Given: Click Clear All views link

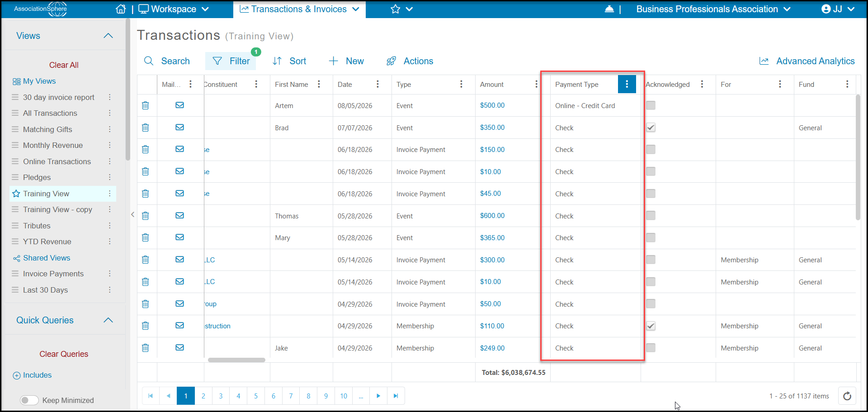Looking at the screenshot, I should pyautogui.click(x=64, y=65).
